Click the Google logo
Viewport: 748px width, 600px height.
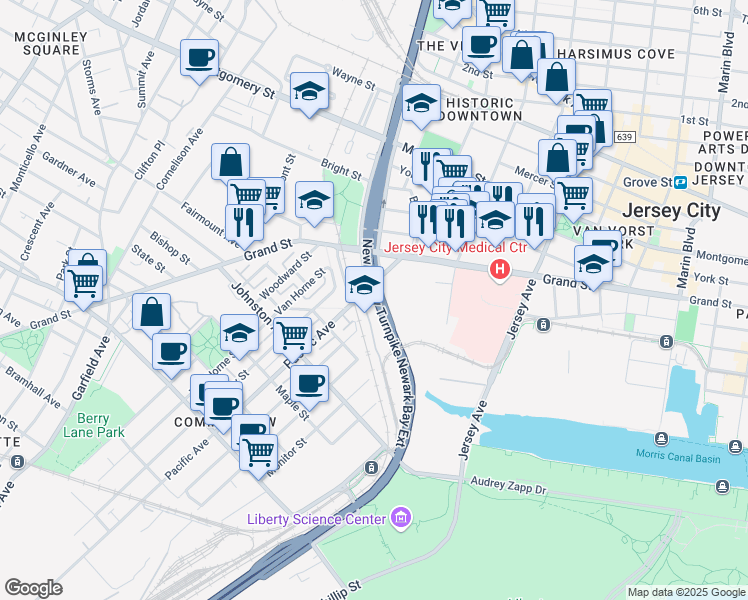[x=34, y=588]
